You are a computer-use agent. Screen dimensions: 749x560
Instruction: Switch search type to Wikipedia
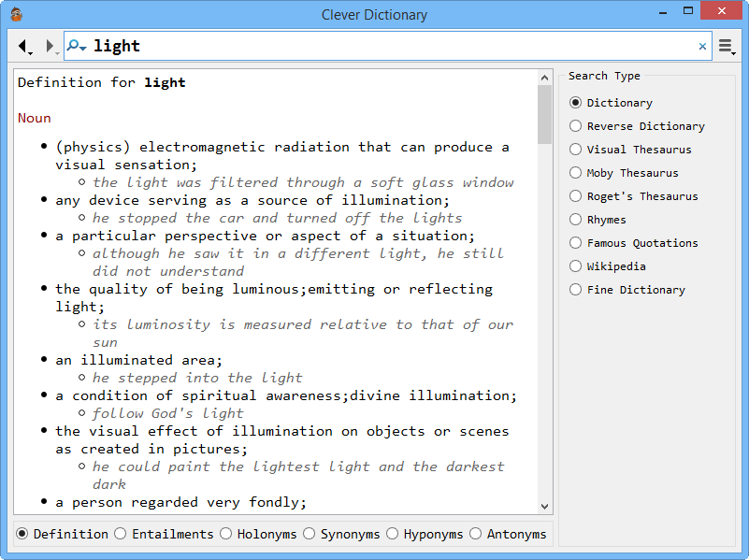click(608, 266)
